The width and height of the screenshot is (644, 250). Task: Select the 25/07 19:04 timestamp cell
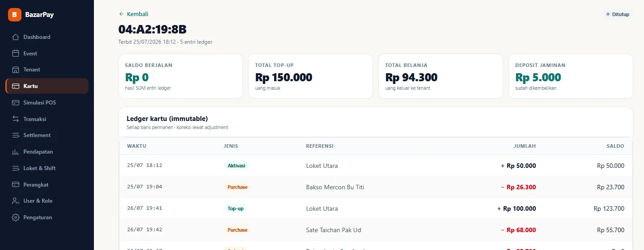pos(144,187)
